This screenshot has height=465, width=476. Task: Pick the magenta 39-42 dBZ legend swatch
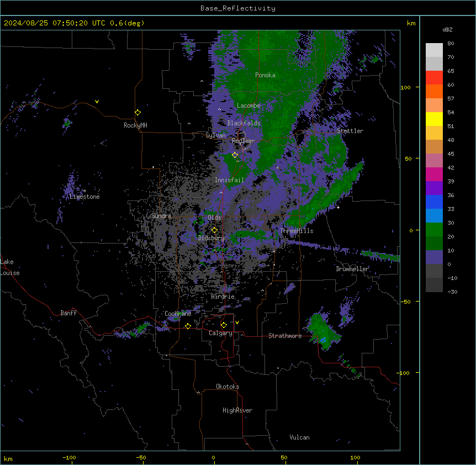tap(434, 174)
